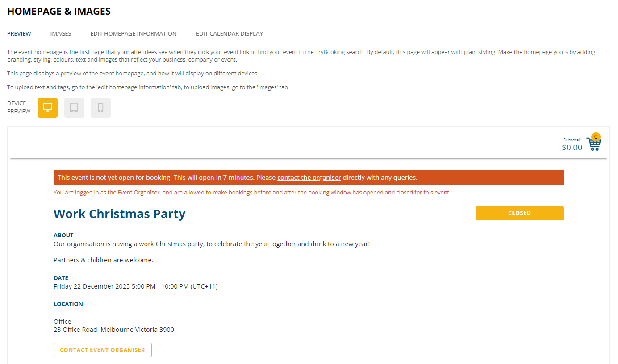Viewport: 618px width, 364px height.
Task: Click the Contact Event Organiser button
Action: [103, 350]
